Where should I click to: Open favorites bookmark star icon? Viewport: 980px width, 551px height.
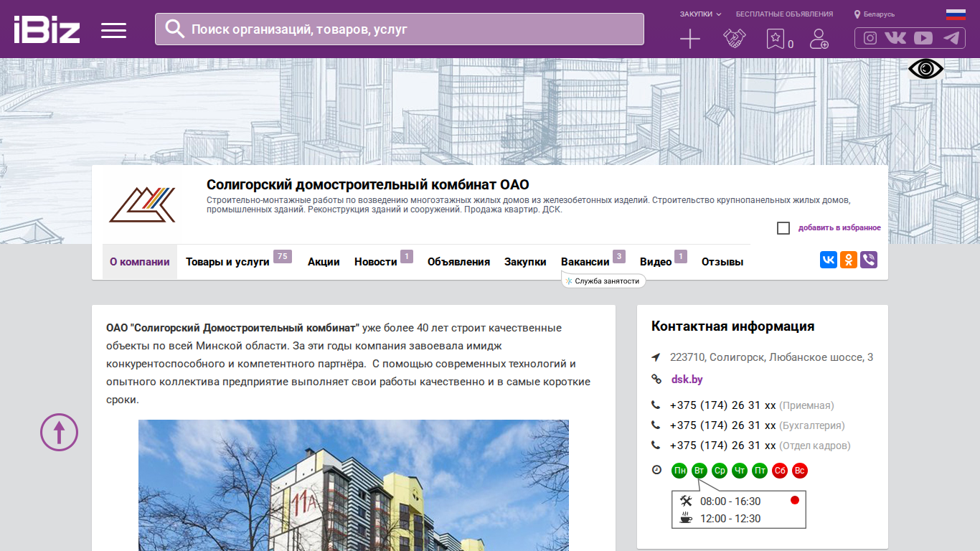pos(775,39)
